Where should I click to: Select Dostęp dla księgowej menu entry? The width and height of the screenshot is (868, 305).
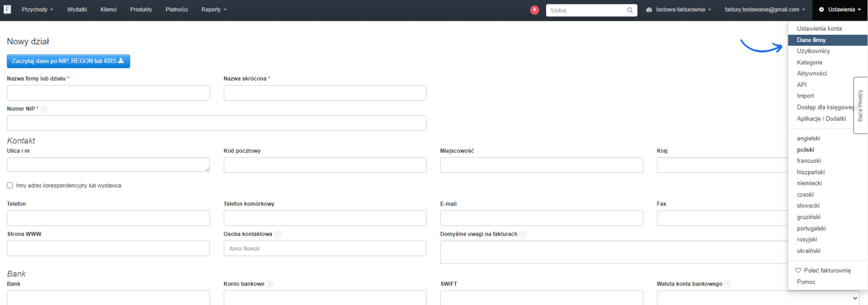coord(825,107)
